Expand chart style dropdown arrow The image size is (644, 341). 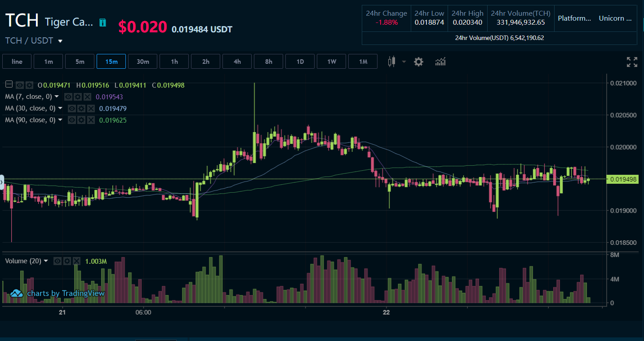coord(404,62)
